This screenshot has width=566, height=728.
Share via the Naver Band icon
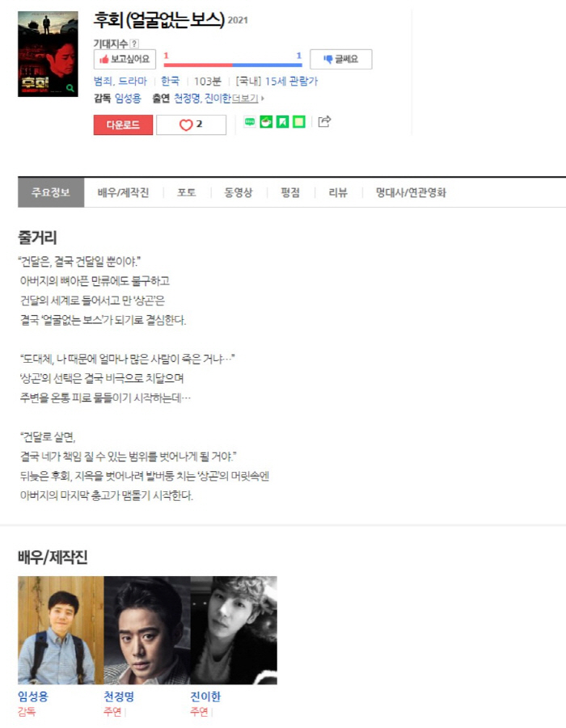coord(250,122)
